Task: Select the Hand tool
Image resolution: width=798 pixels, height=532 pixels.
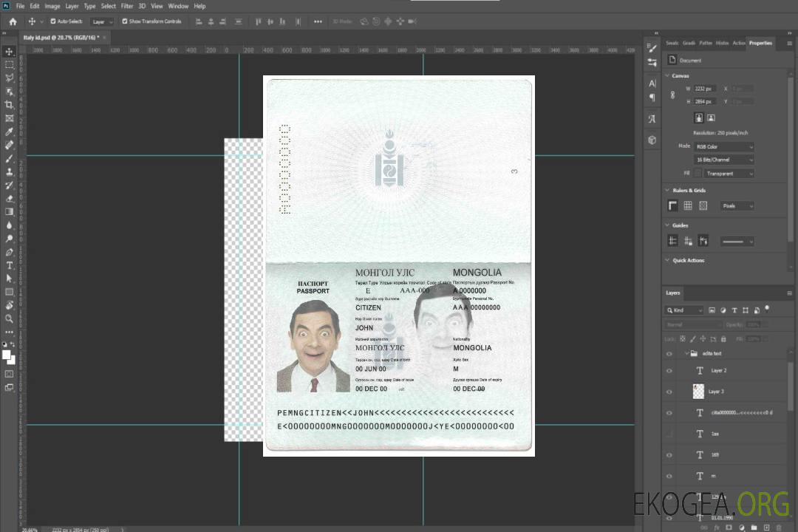Action: point(9,305)
